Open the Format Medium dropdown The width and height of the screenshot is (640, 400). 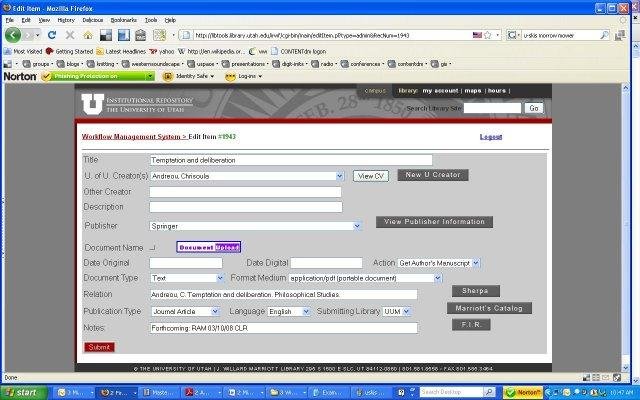(365, 278)
